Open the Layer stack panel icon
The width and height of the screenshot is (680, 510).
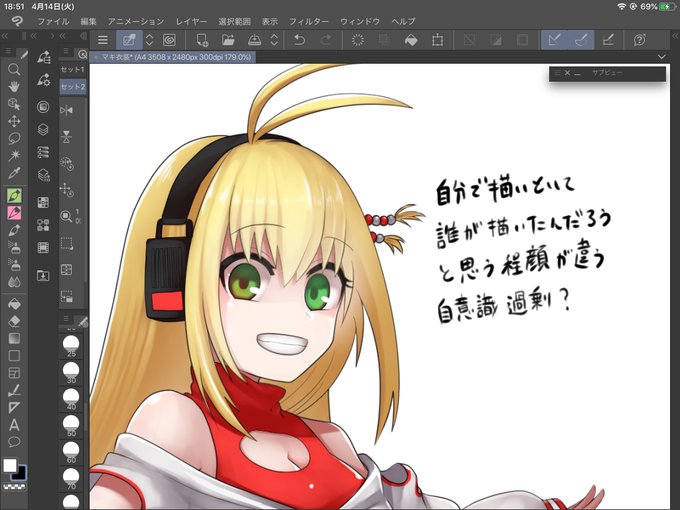click(43, 129)
